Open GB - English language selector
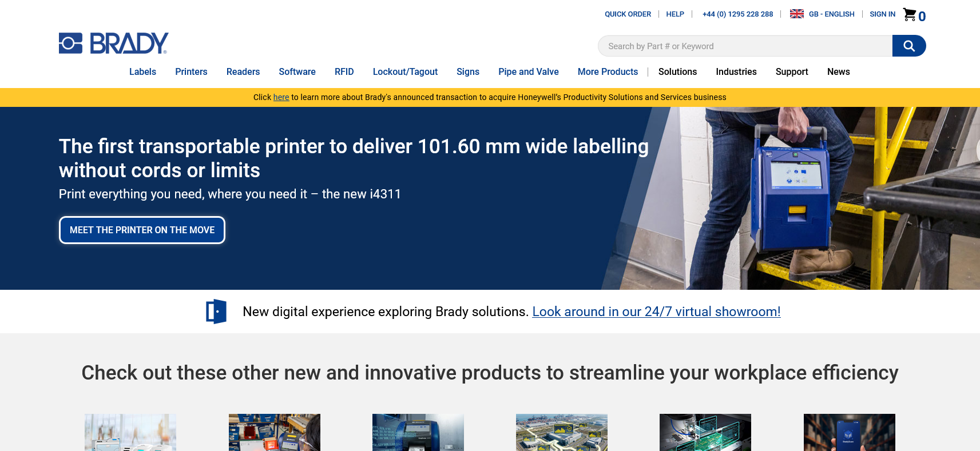 831,14
